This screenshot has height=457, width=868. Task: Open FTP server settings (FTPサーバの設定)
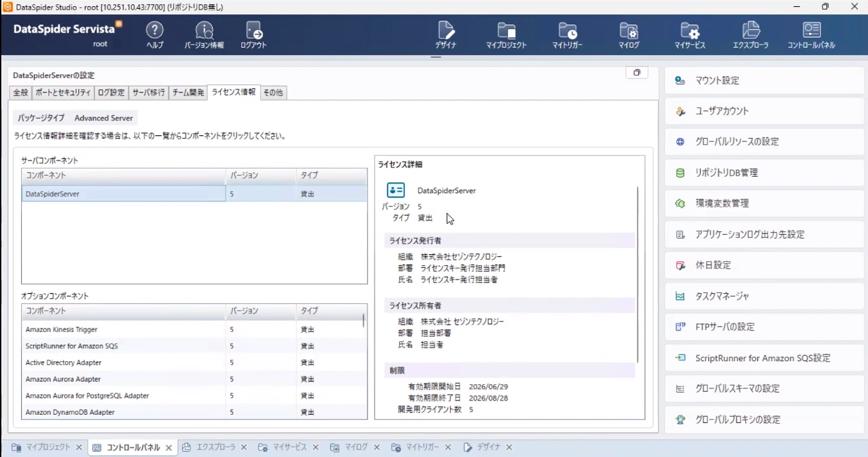click(765, 327)
